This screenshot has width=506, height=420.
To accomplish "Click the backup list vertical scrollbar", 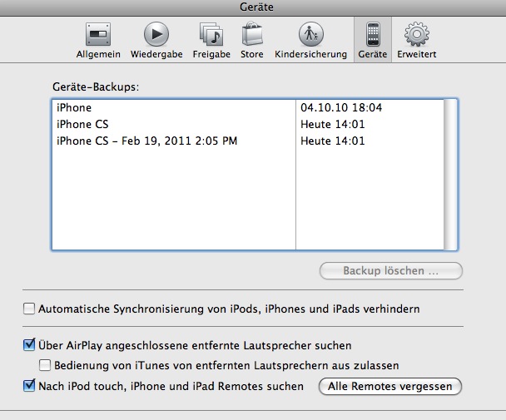I will pos(450,175).
